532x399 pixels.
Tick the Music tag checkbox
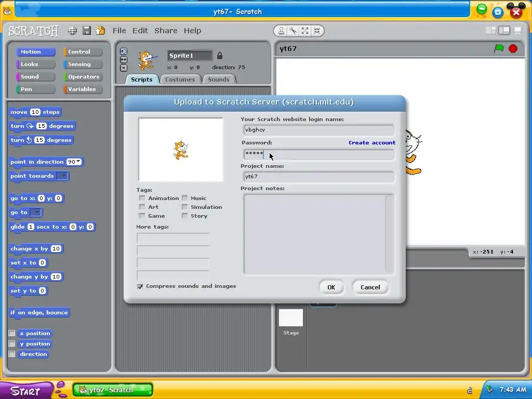click(184, 198)
